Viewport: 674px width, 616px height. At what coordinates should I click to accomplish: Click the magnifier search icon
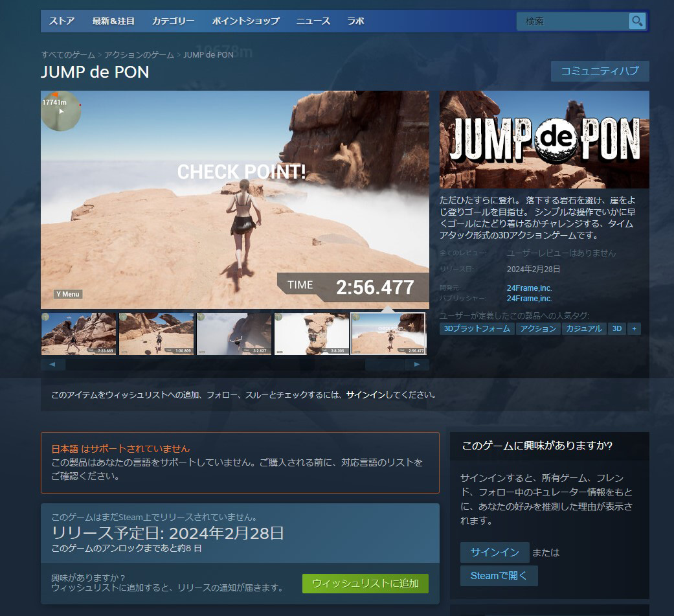pyautogui.click(x=637, y=21)
